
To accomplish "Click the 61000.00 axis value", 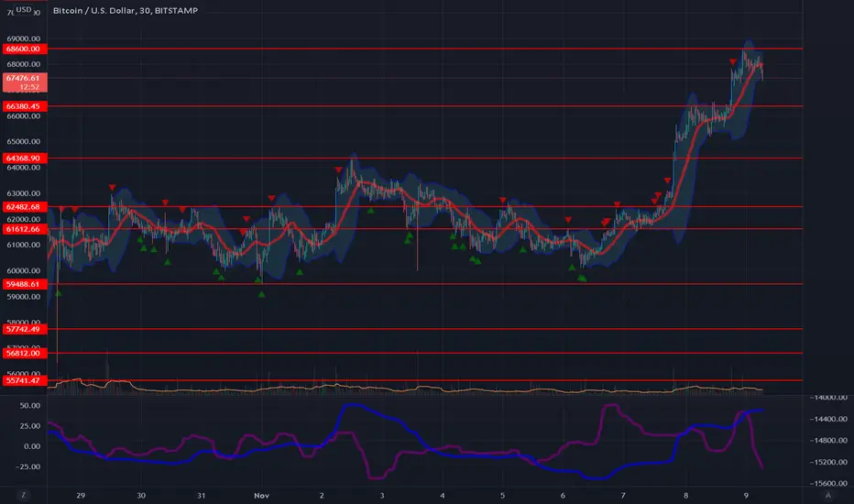I will coord(24,245).
